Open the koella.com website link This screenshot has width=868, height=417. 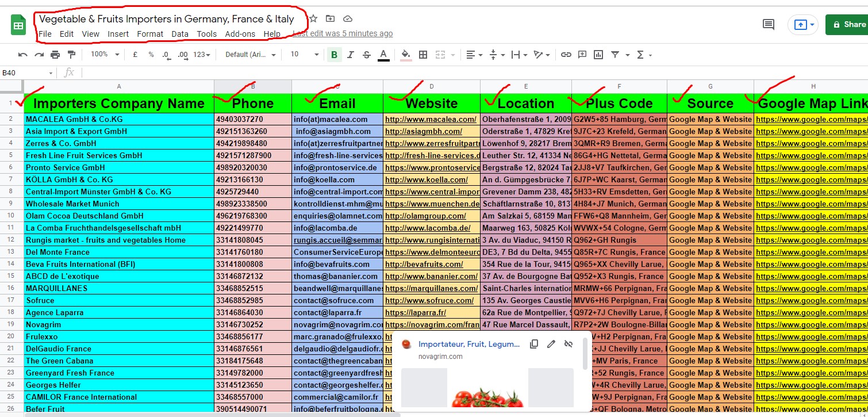coord(426,180)
